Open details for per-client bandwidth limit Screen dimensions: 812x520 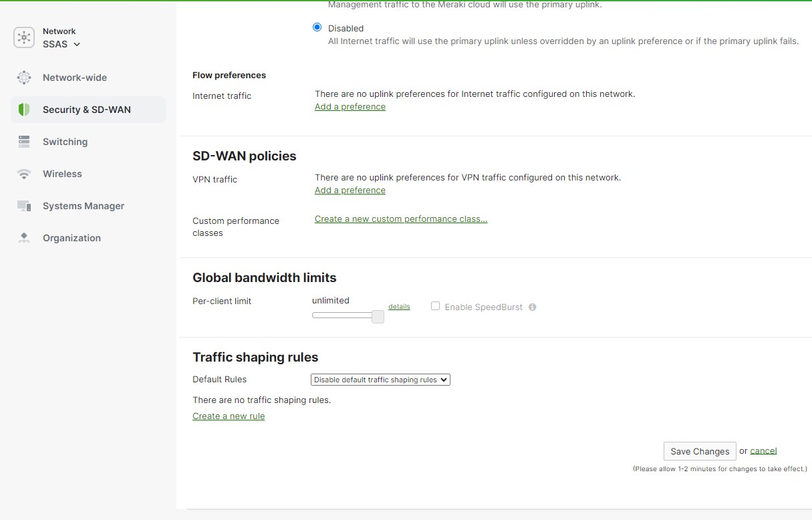coord(399,306)
